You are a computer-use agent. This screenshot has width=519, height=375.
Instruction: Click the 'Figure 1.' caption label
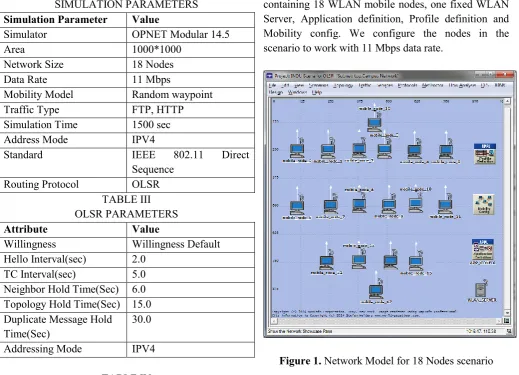pyautogui.click(x=300, y=361)
